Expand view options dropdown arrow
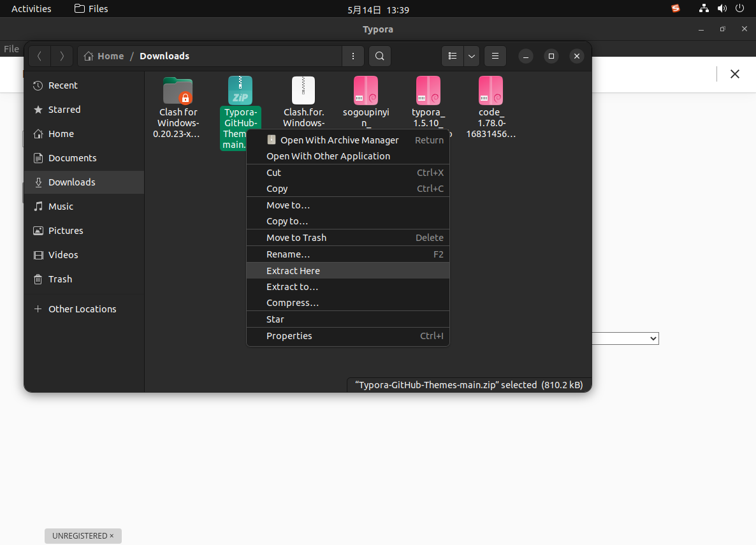The height and width of the screenshot is (545, 756). 472,56
